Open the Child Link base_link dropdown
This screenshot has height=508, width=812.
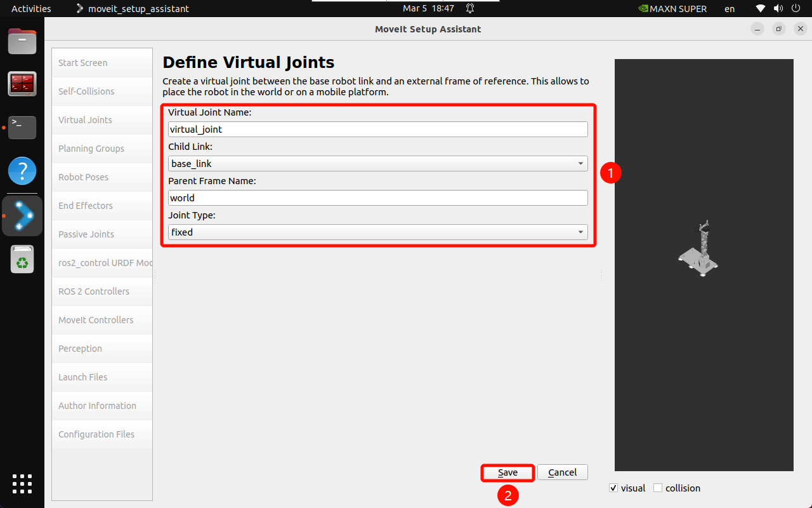pos(378,164)
